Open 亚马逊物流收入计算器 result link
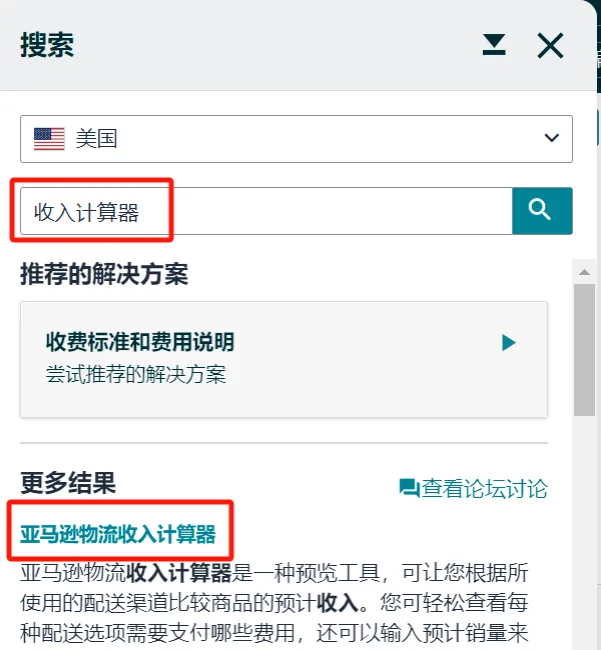Viewport: 601px width, 650px height. [118, 534]
